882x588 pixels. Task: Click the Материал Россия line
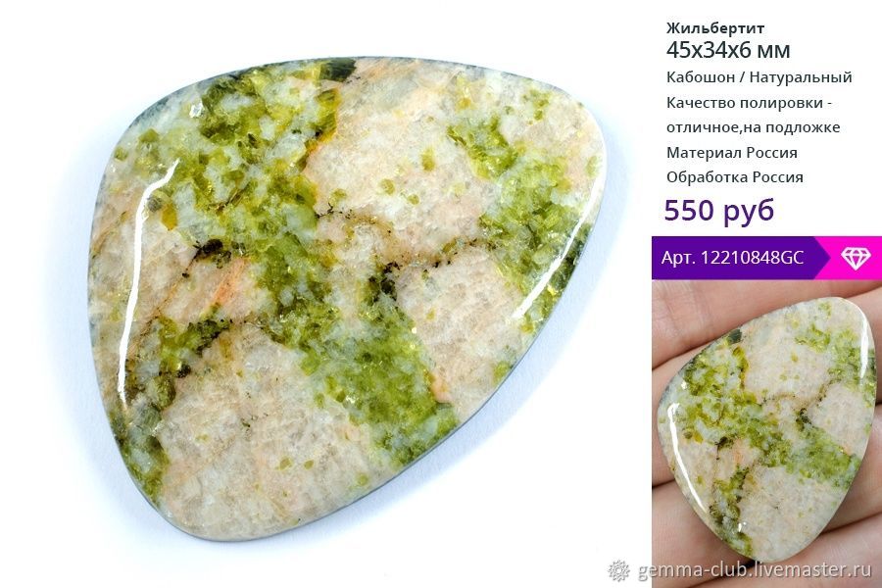click(731, 153)
